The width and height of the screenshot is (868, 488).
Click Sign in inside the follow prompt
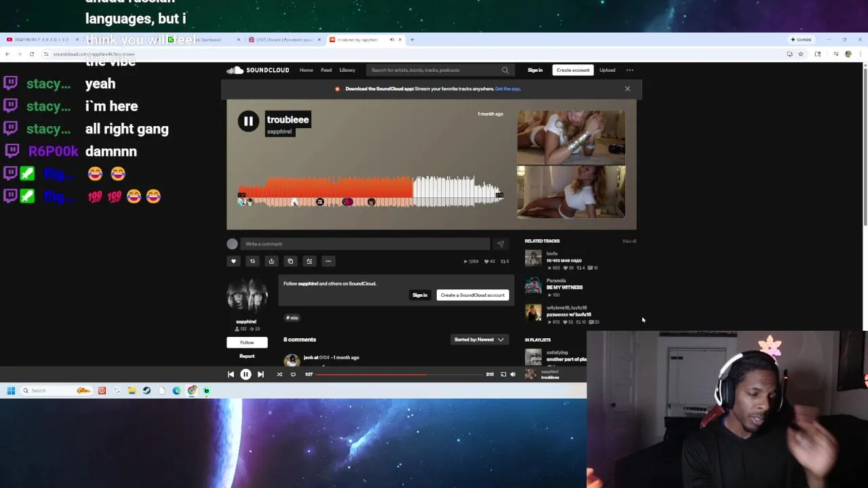pyautogui.click(x=420, y=295)
